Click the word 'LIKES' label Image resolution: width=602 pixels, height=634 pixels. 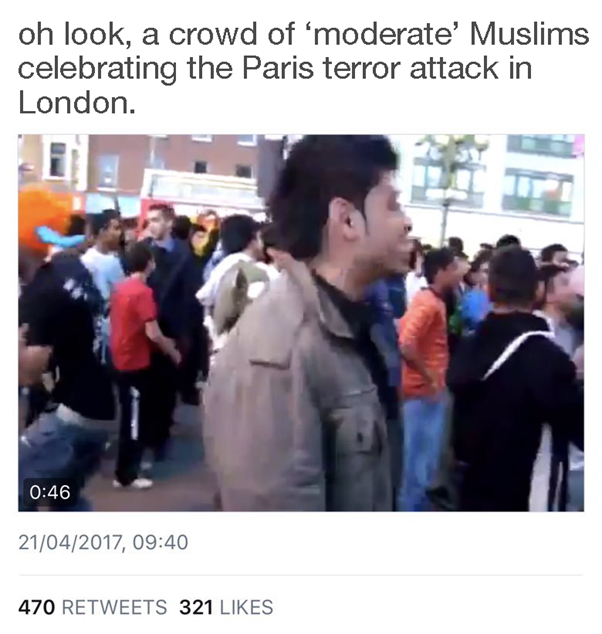pyautogui.click(x=247, y=607)
